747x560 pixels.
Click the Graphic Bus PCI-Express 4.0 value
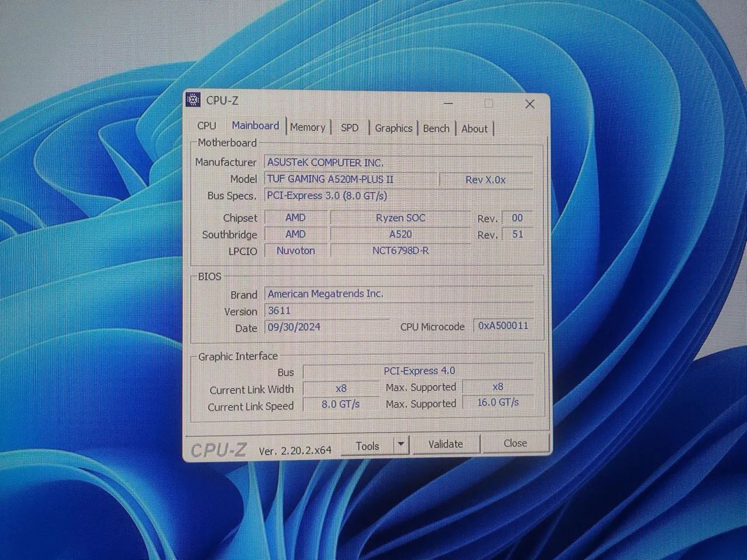(x=418, y=371)
